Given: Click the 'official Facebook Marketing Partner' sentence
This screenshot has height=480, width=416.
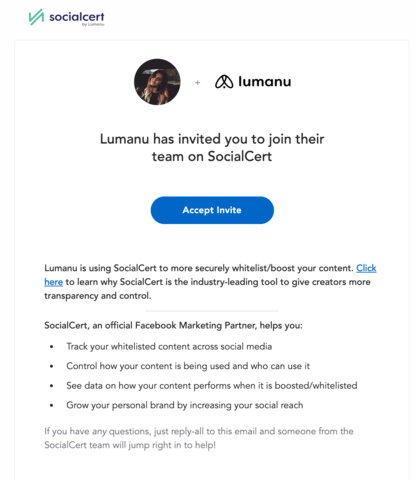Looking at the screenshot, I should [x=173, y=325].
